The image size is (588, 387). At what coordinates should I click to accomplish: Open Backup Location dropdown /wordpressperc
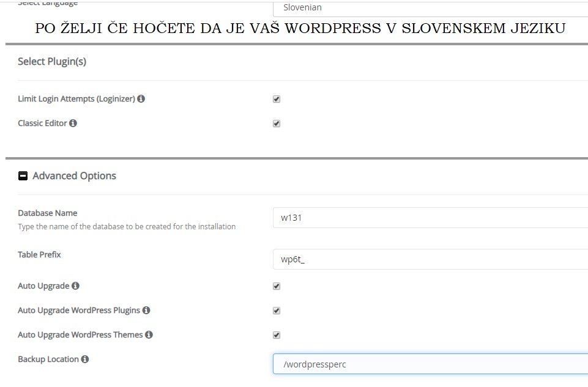point(430,364)
